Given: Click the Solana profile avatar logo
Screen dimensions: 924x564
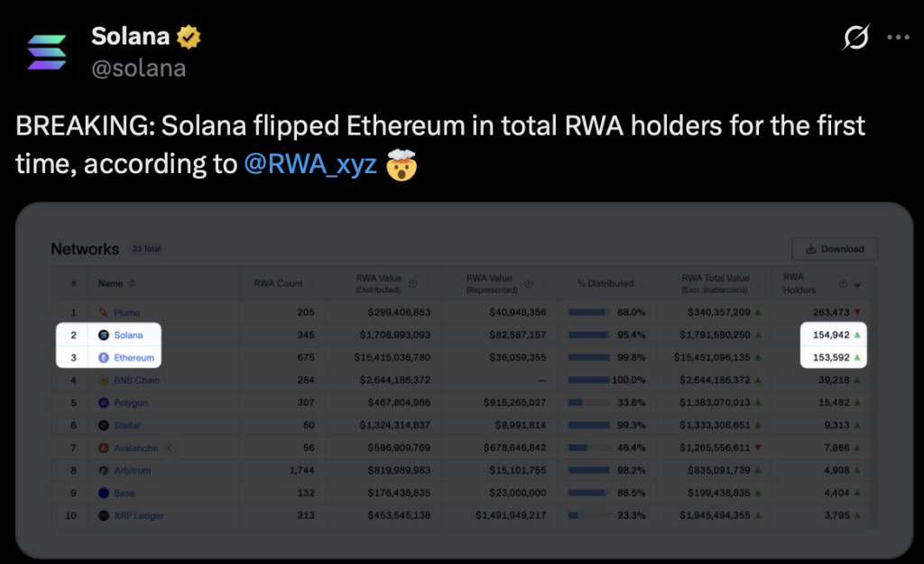Looking at the screenshot, I should point(47,52).
